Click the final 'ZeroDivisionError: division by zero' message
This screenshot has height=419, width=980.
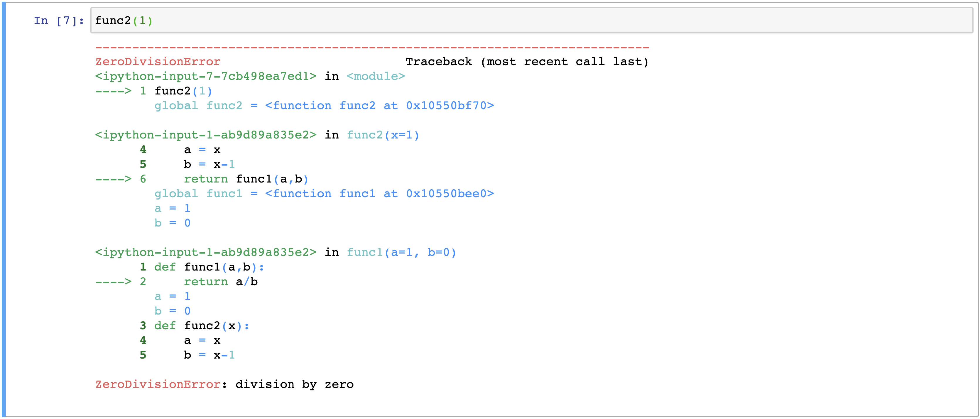pos(224,384)
